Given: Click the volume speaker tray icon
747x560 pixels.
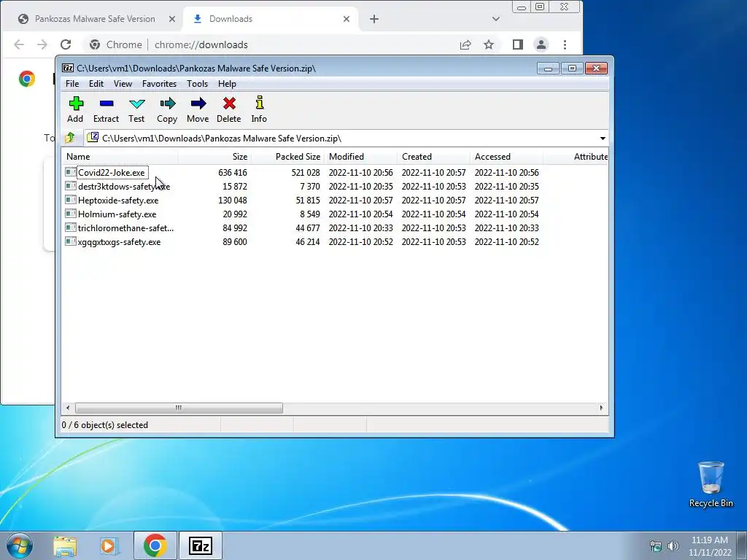Looking at the screenshot, I should click(x=673, y=546).
